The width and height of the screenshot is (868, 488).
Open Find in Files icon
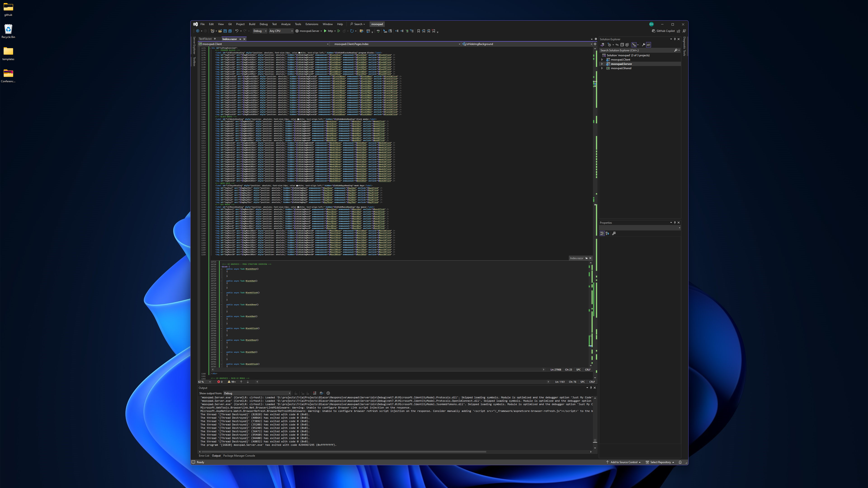(x=362, y=31)
